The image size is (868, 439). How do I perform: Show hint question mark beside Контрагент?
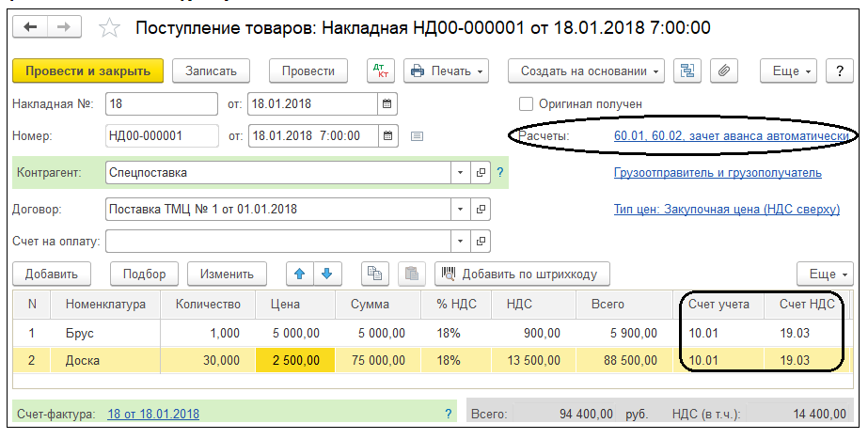point(500,172)
